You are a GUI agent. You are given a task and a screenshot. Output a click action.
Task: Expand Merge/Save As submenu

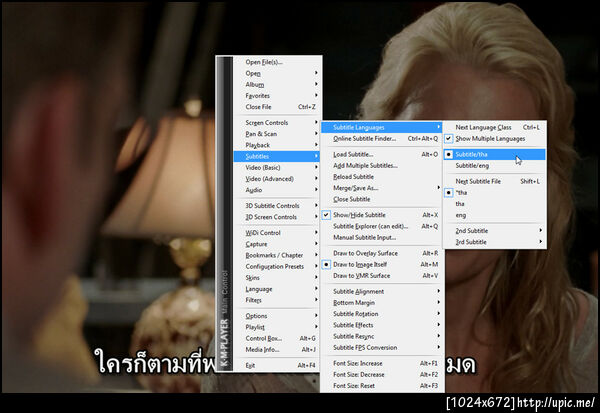[x=381, y=188]
